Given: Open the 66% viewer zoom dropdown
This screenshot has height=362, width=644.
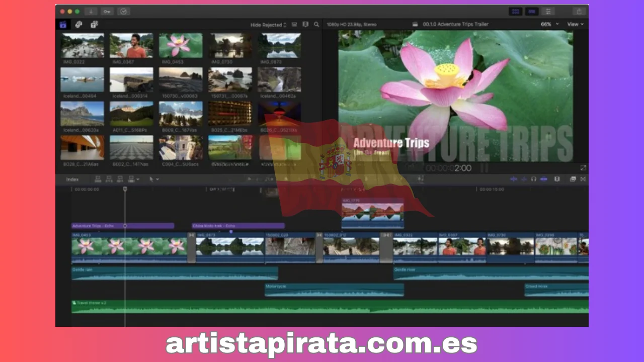Looking at the screenshot, I should coord(549,24).
